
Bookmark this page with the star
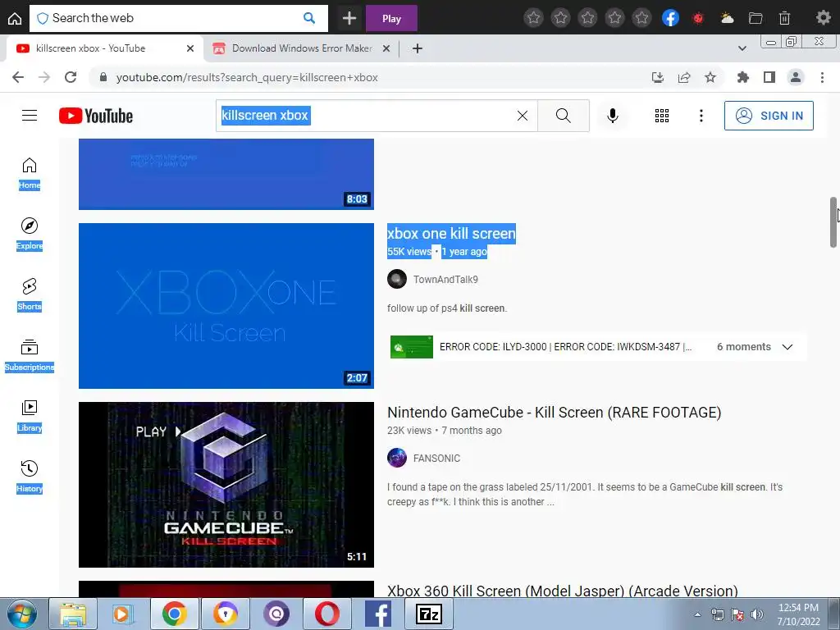(710, 77)
